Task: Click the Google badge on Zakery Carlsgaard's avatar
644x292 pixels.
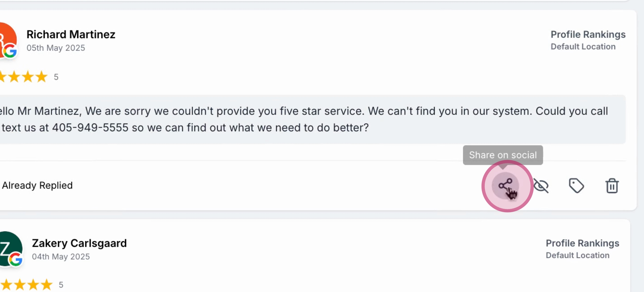Action: coord(16,260)
